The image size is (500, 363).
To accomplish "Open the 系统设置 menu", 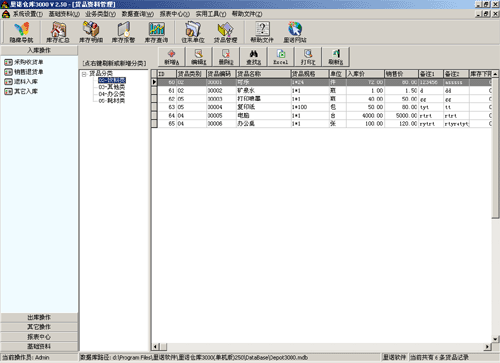I will click(x=28, y=14).
